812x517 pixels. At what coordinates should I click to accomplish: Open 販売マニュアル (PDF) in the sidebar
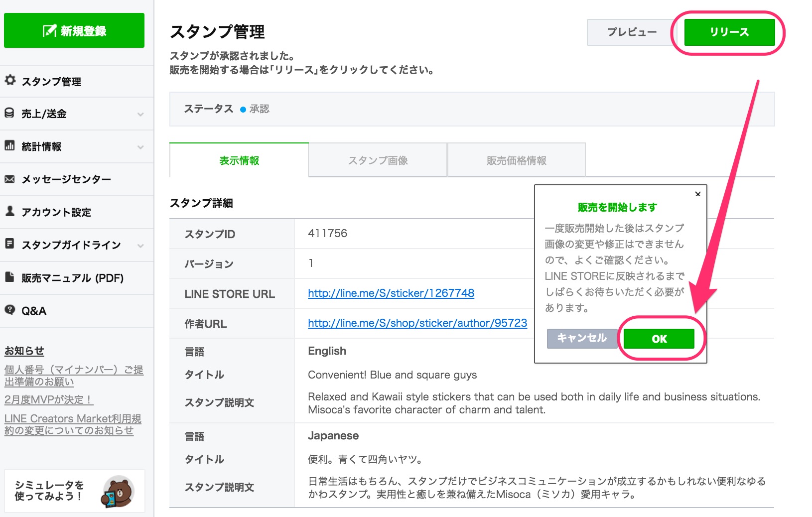[x=77, y=278]
